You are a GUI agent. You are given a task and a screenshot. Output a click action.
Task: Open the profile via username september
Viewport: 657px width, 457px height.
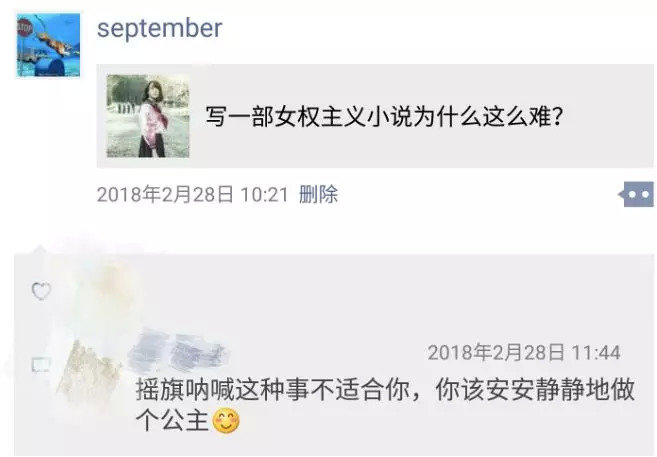(x=159, y=28)
